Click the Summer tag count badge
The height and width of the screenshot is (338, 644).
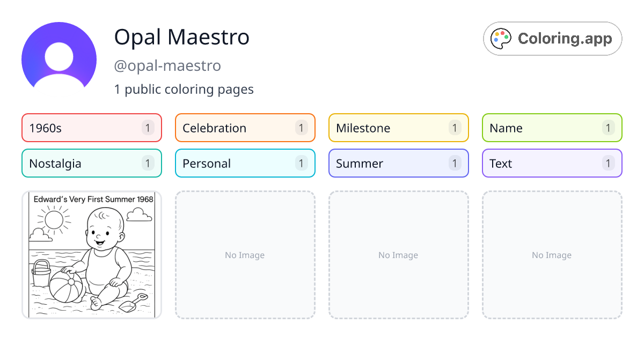pyautogui.click(x=454, y=163)
